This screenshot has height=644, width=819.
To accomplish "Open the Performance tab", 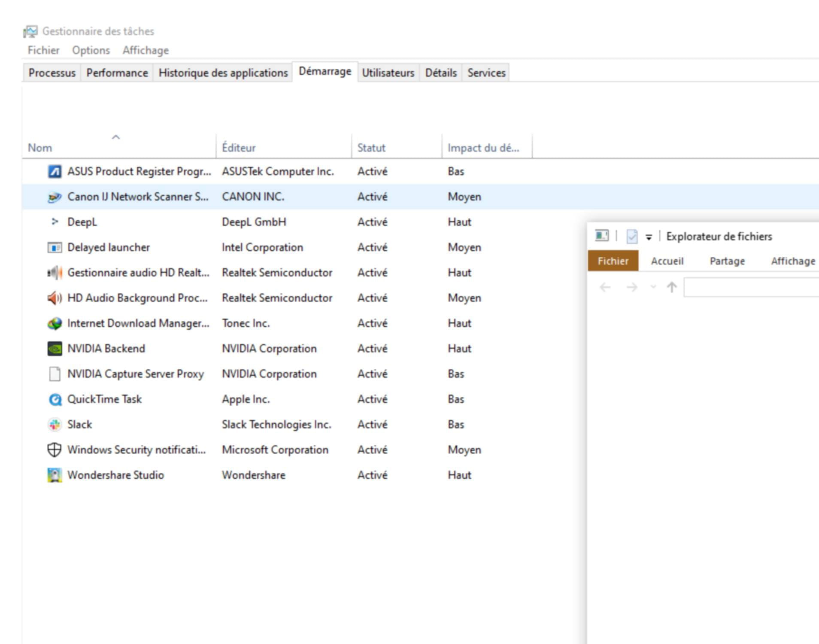I will point(117,73).
